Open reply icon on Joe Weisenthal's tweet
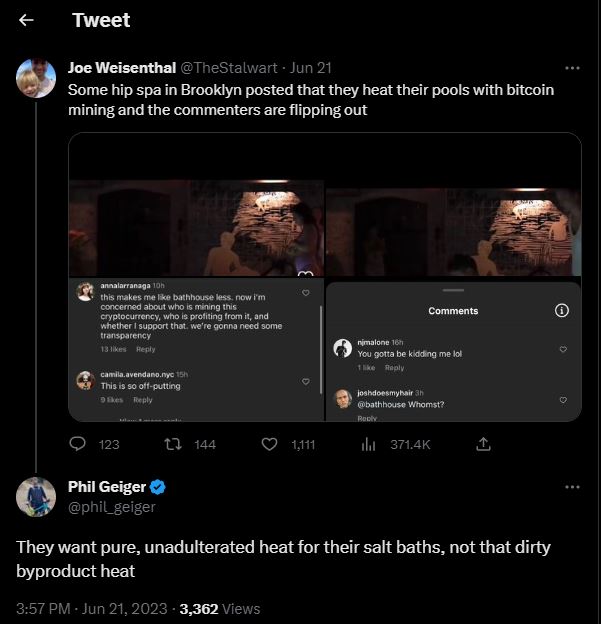Viewport: 601px width, 624px height. (x=79, y=444)
